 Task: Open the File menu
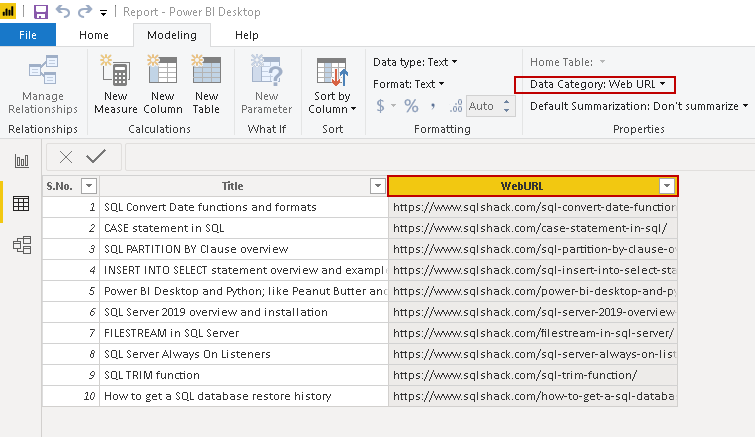click(x=27, y=35)
